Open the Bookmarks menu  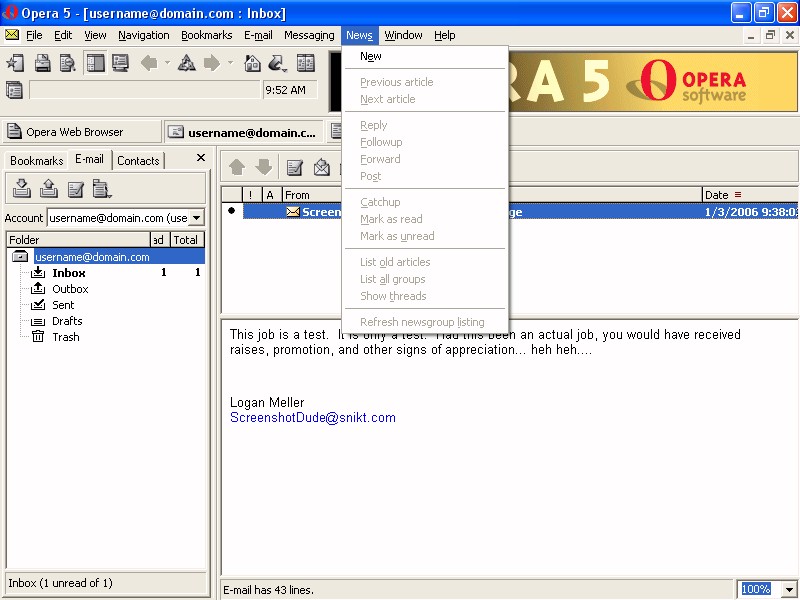pos(207,35)
